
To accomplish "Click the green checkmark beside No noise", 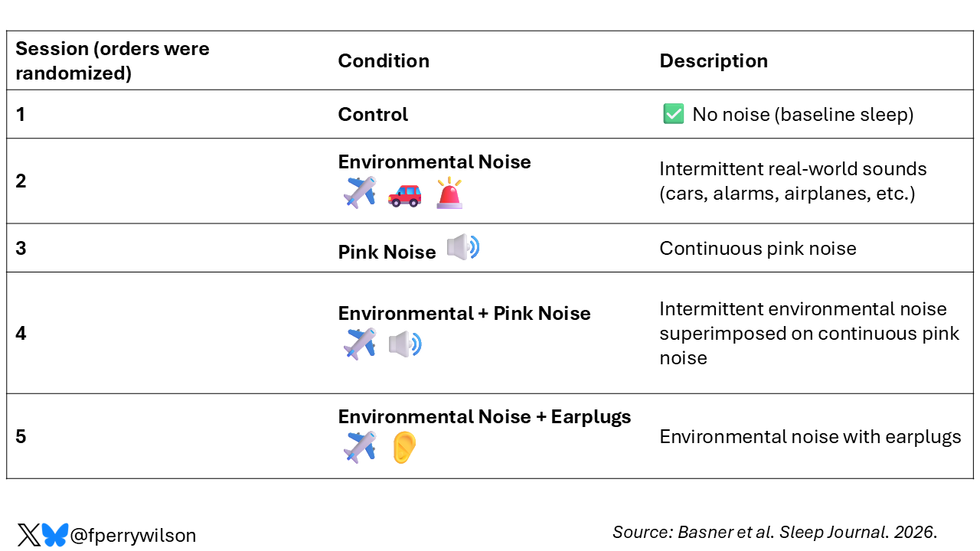I will (x=673, y=114).
